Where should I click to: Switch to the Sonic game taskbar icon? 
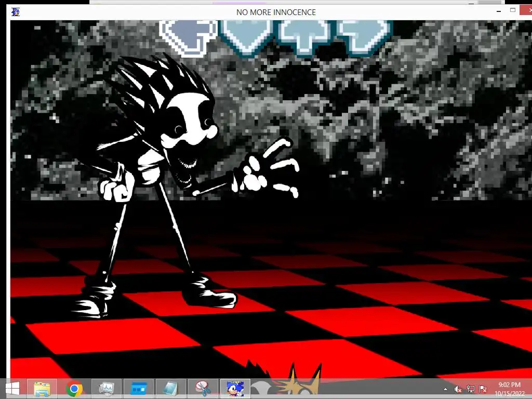[235, 389]
